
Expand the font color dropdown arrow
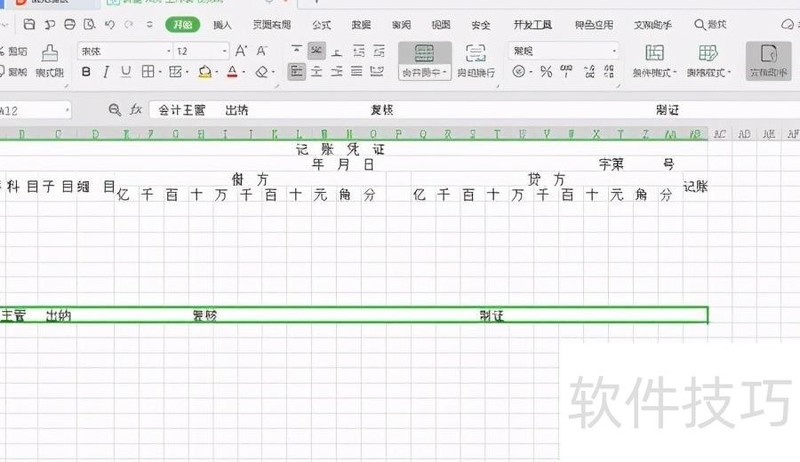click(244, 72)
